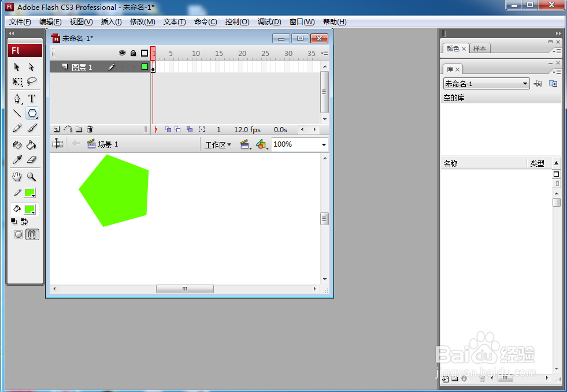Select the Pencil tool
This screenshot has height=392, width=567.
tap(17, 128)
